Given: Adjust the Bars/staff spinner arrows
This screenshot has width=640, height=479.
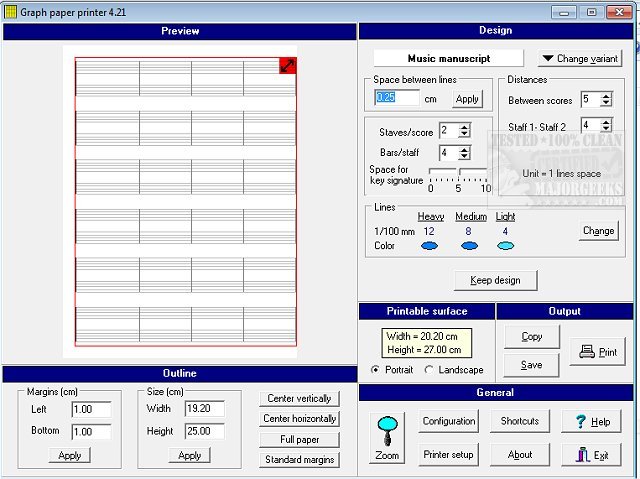Looking at the screenshot, I should (x=464, y=153).
